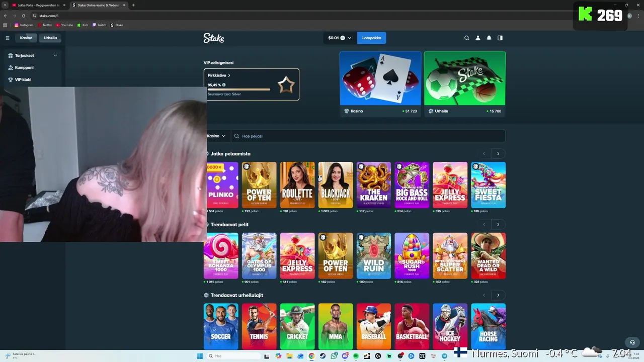Viewport: 644px width, 362px height.
Task: Open the Soccer sport tile
Action: (221, 327)
